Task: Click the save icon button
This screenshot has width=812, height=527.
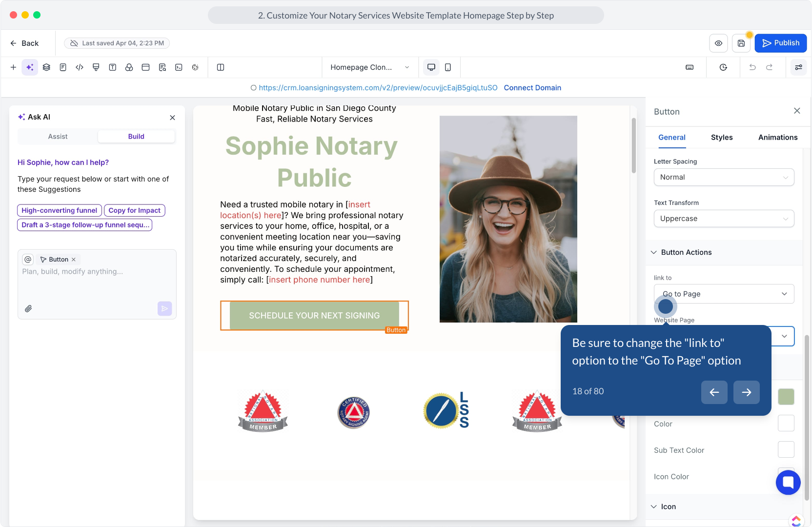Action: [741, 43]
